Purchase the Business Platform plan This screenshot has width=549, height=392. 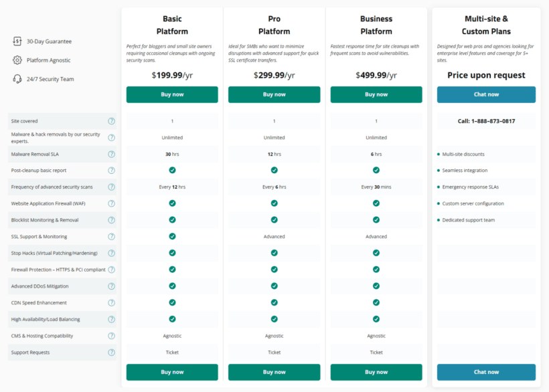click(x=376, y=94)
